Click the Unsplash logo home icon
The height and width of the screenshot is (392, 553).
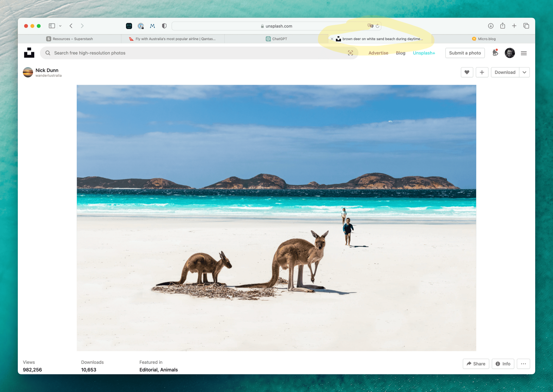tap(29, 53)
